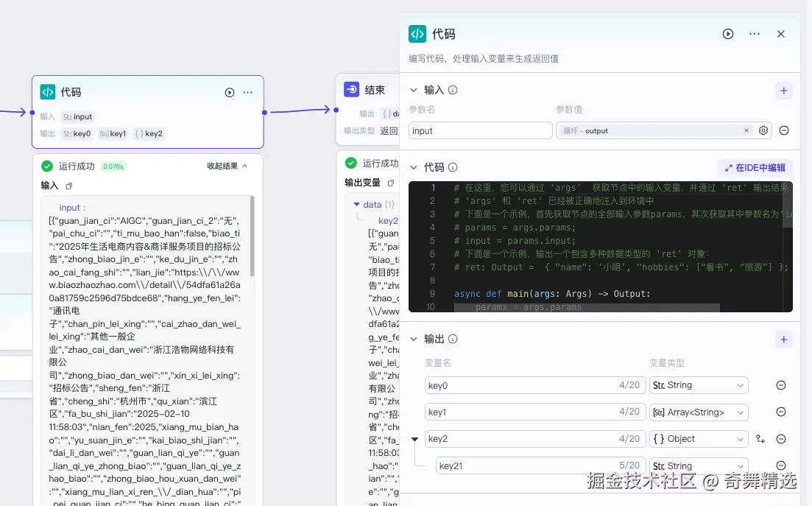Viewport: 812px width, 506px height.
Task: Clear the 循环 - output reference value
Action: (x=746, y=130)
